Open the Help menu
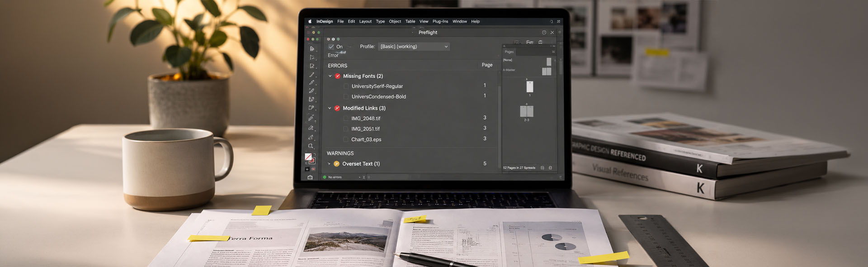The height and width of the screenshot is (267, 868). pos(475,21)
